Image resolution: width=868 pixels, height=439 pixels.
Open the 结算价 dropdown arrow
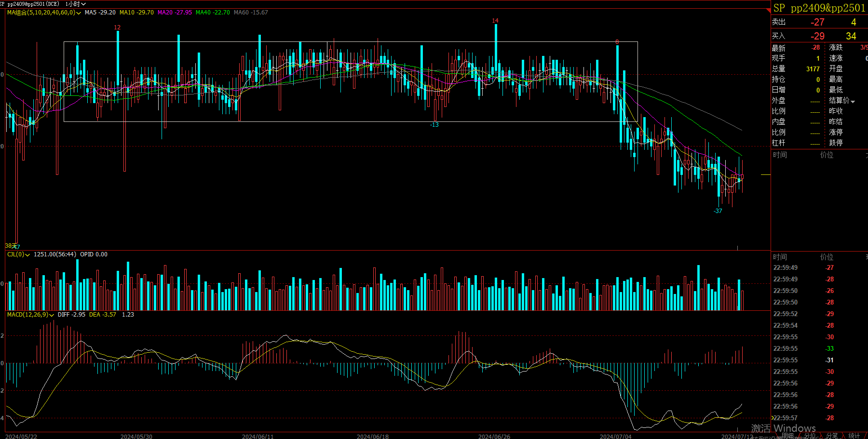853,101
